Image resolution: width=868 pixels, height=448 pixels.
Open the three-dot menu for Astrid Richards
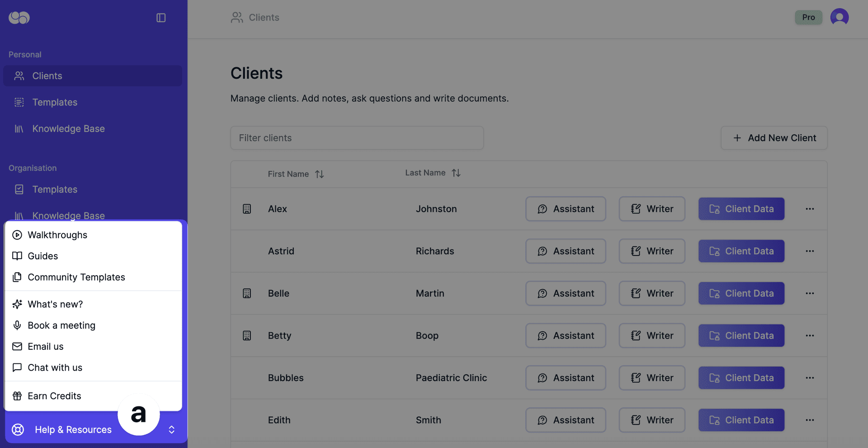pos(809,251)
